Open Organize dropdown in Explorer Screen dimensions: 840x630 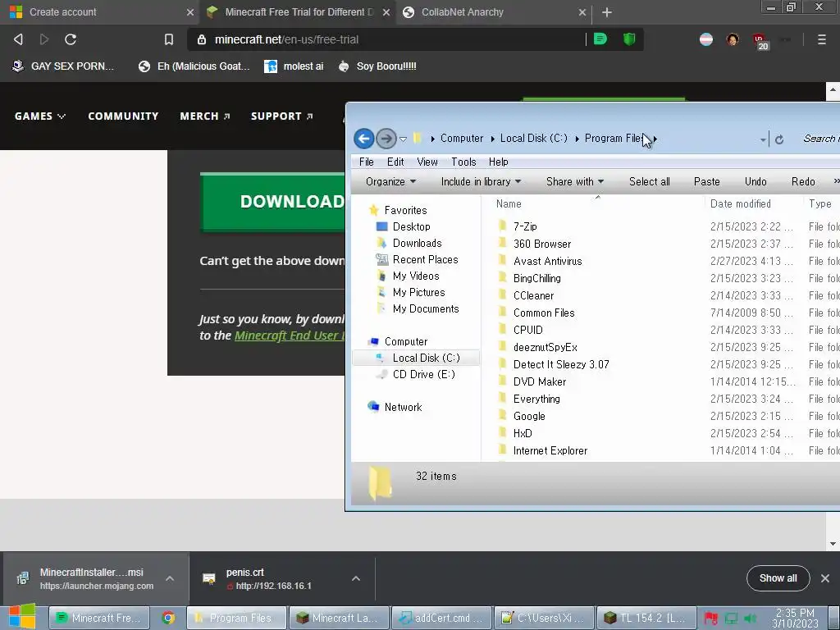pyautogui.click(x=390, y=181)
